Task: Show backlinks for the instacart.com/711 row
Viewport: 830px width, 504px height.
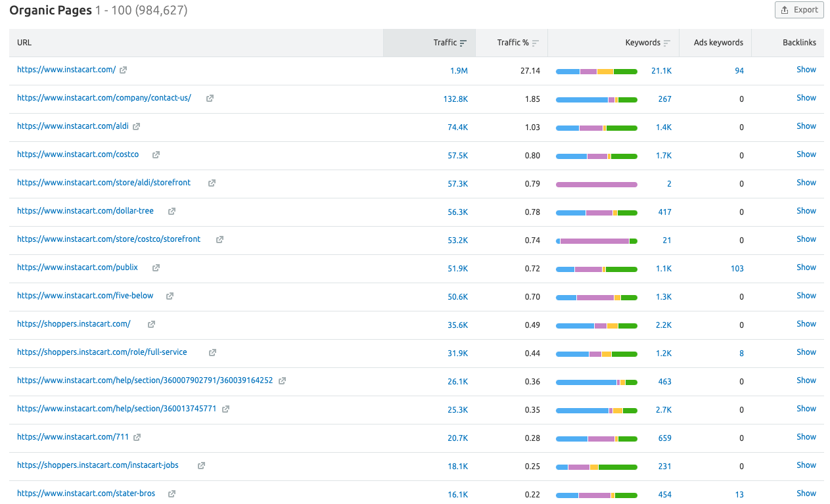Action: [x=806, y=437]
